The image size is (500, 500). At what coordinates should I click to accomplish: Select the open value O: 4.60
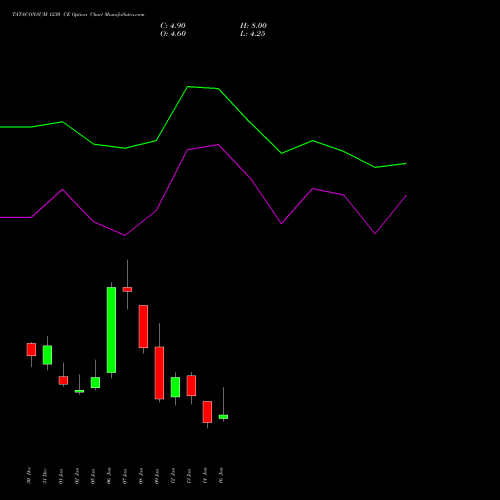(x=173, y=34)
